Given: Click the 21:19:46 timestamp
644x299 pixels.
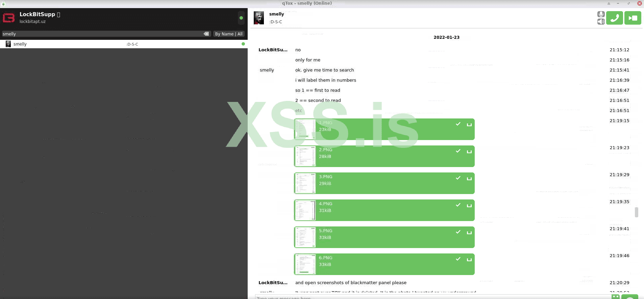Looking at the screenshot, I should pos(619,256).
